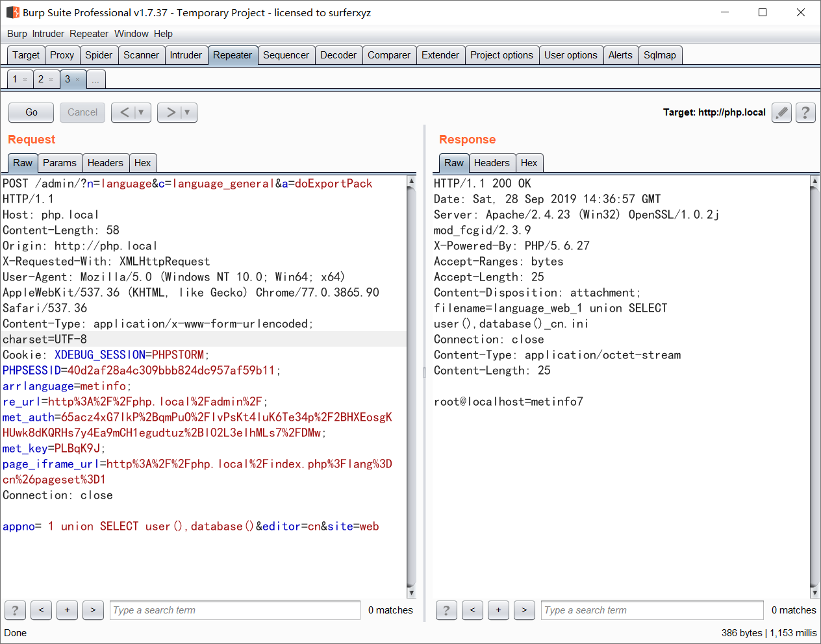Open Repeater help question mark icon
Viewport: 821px width, 644px height.
(805, 112)
